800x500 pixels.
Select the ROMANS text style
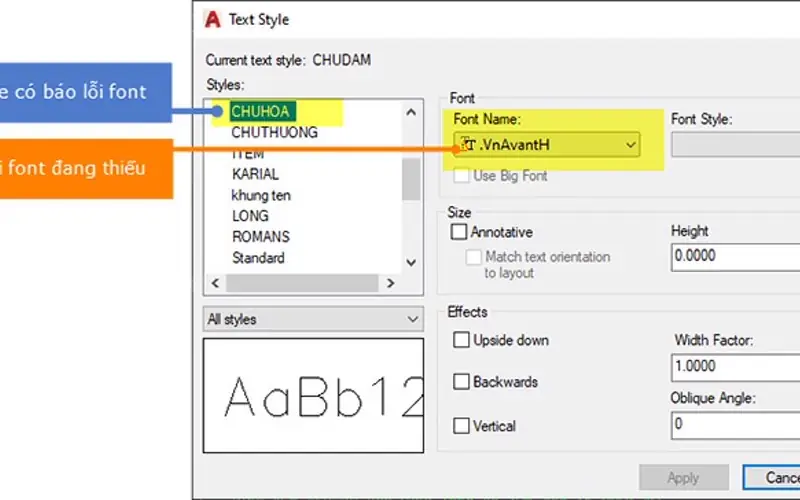[x=261, y=237]
